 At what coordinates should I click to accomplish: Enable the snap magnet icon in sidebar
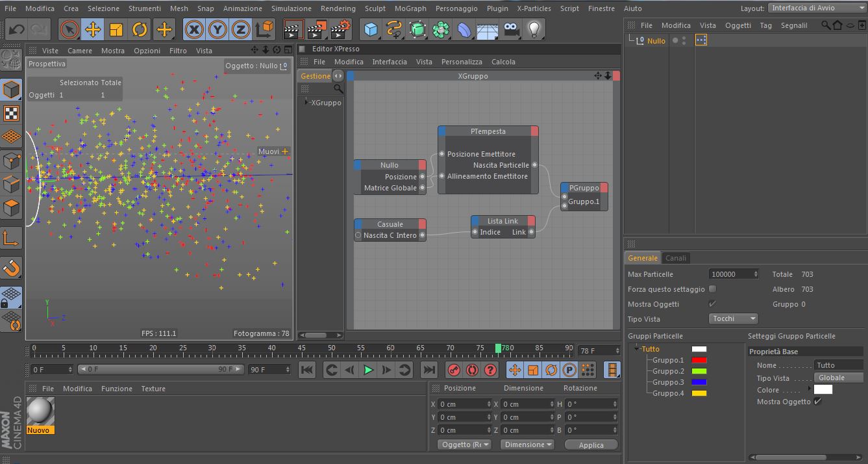coord(12,267)
